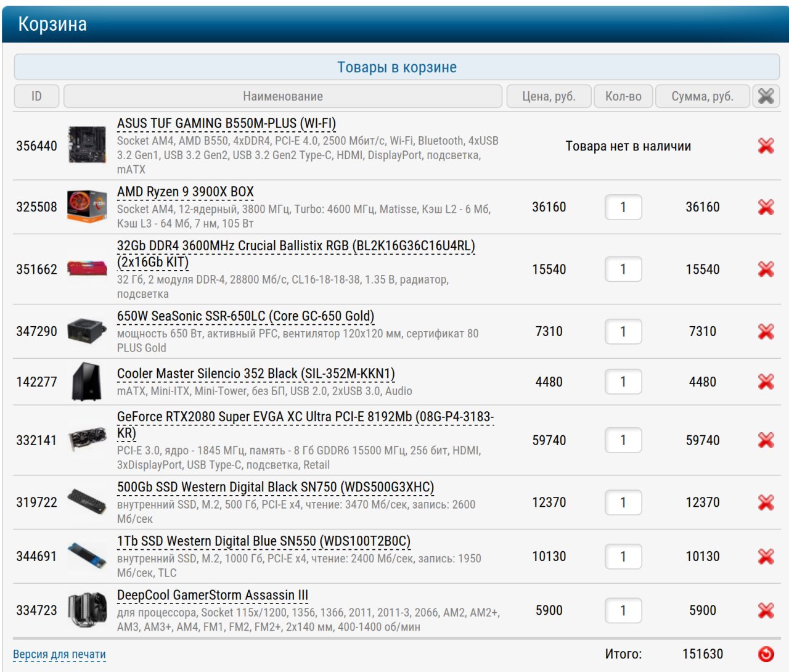This screenshot has width=789, height=672.
Task: Click the Сумма, руб. column header
Action: (703, 96)
